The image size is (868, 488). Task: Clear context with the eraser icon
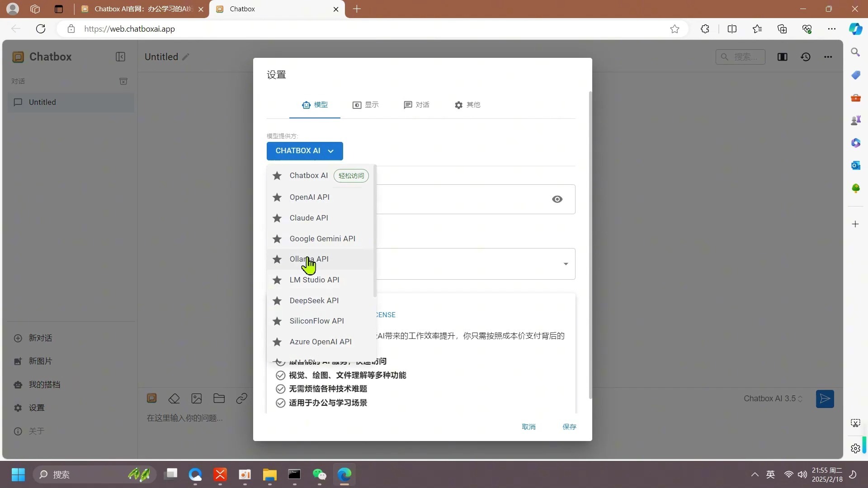(x=175, y=398)
